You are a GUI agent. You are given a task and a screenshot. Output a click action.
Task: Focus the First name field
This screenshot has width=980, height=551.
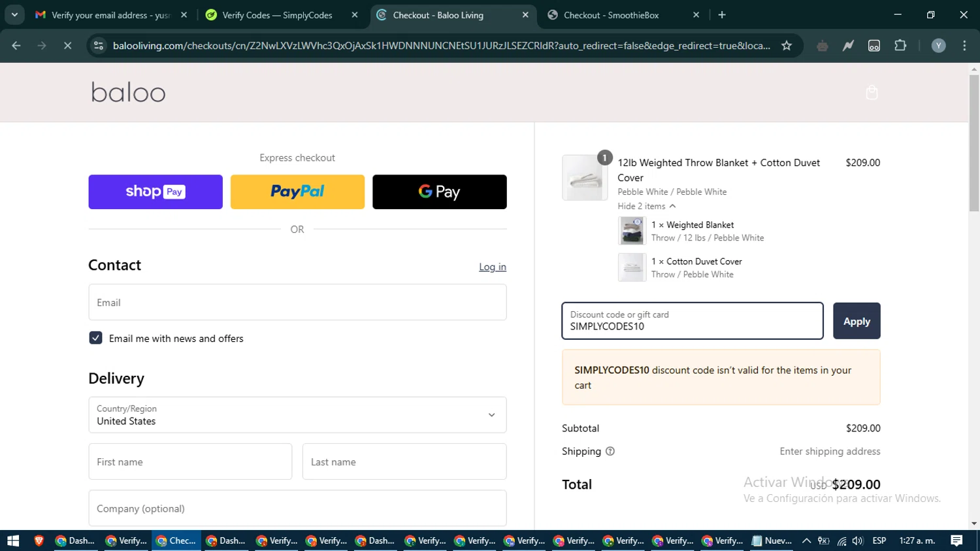point(190,461)
